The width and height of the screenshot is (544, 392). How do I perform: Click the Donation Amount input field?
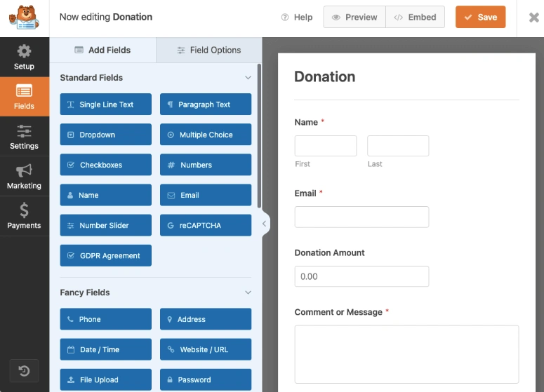tap(361, 276)
